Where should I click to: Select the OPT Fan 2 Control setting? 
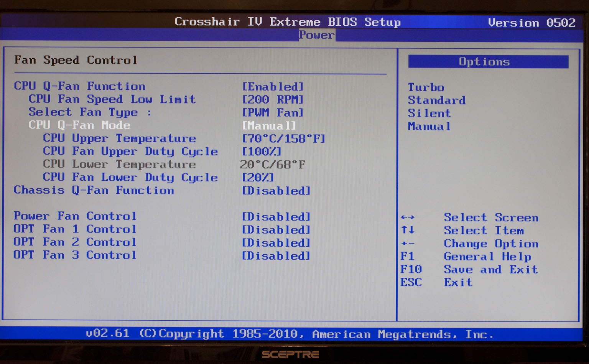[x=75, y=242]
